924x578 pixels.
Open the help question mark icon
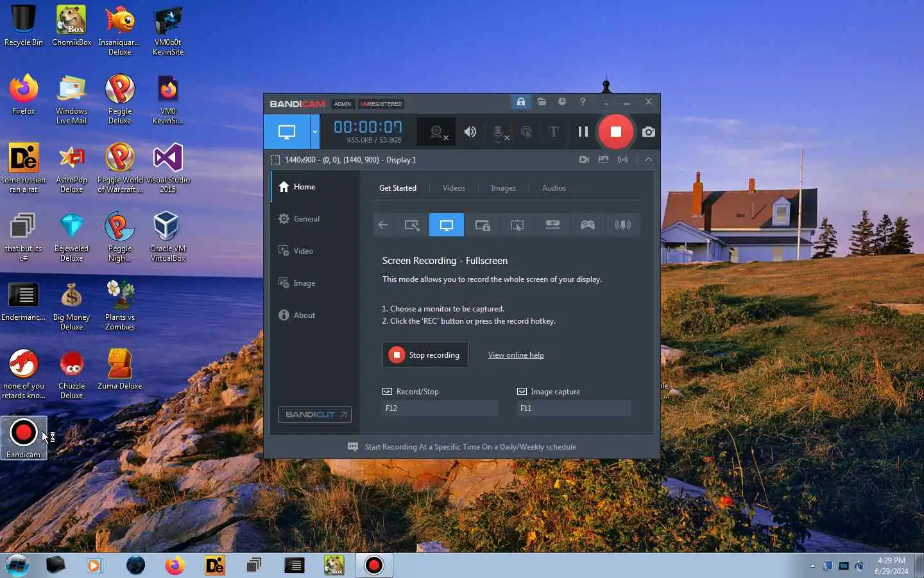point(583,102)
